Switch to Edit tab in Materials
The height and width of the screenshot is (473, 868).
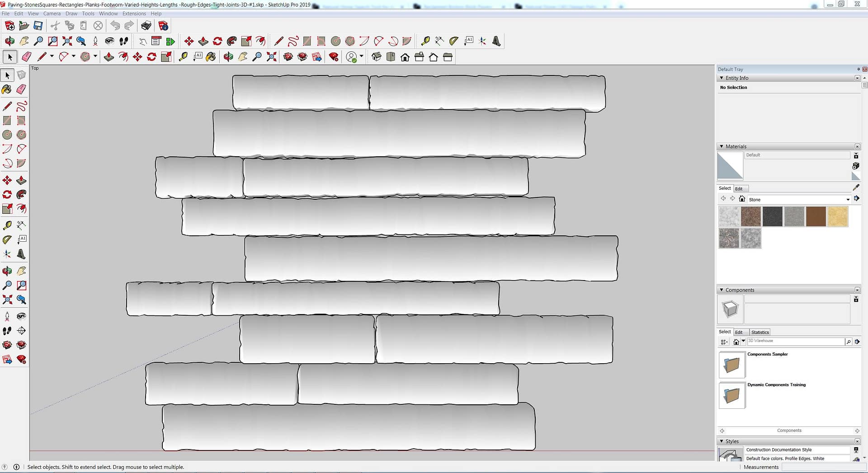(739, 189)
